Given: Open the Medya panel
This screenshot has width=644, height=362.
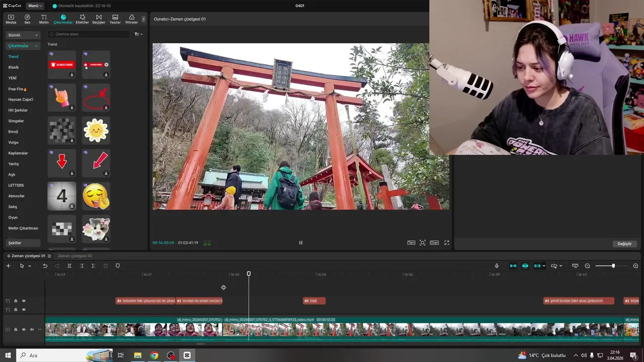Looking at the screenshot, I should point(11,19).
